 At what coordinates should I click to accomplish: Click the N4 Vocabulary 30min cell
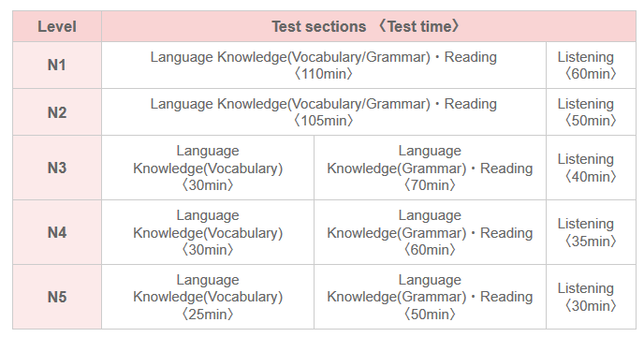208,232
